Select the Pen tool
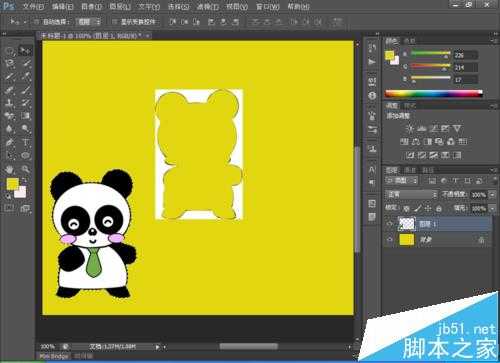The height and width of the screenshot is (363, 500). click(10, 143)
